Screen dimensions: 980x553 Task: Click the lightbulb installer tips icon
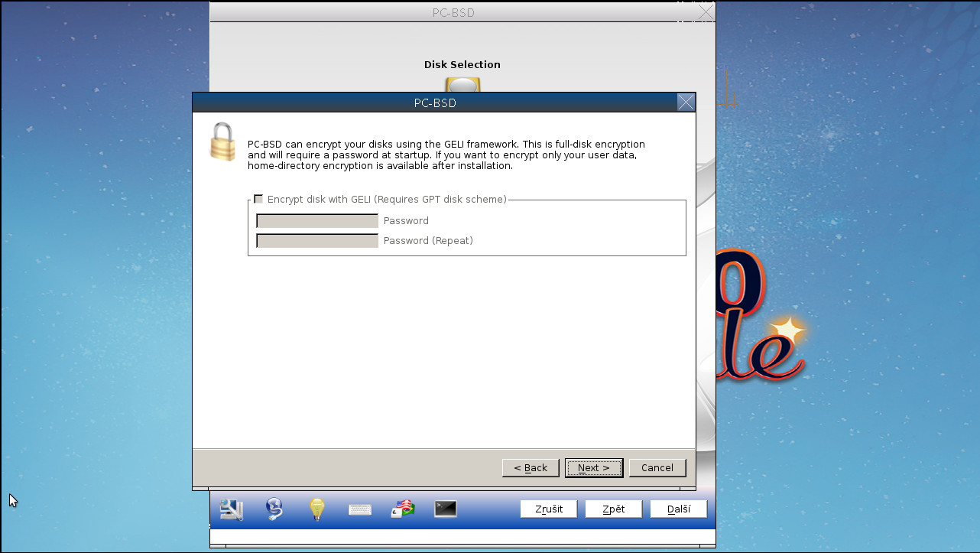(x=316, y=508)
